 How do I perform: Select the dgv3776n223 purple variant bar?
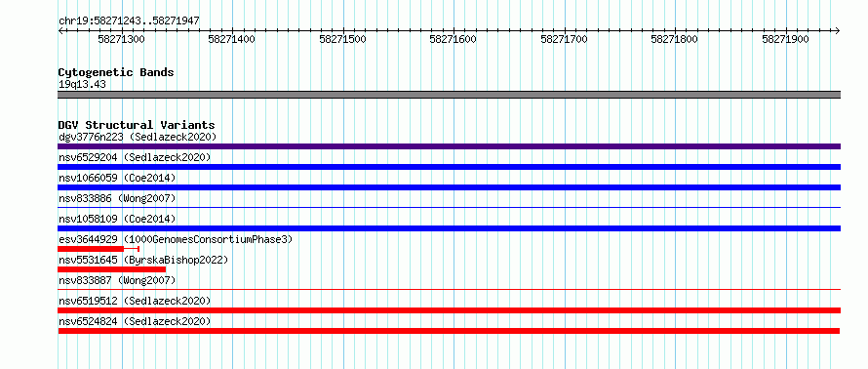click(x=449, y=146)
